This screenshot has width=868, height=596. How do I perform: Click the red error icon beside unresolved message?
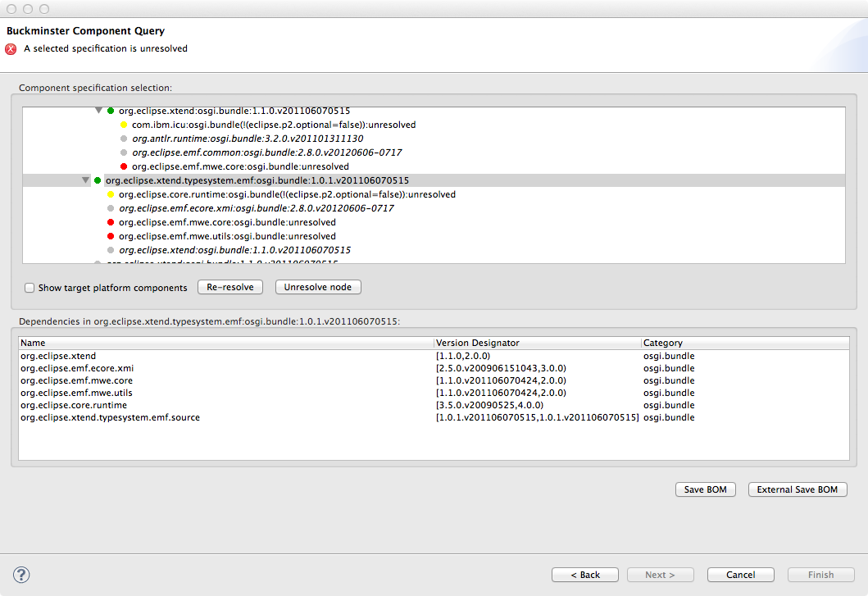pyautogui.click(x=11, y=49)
